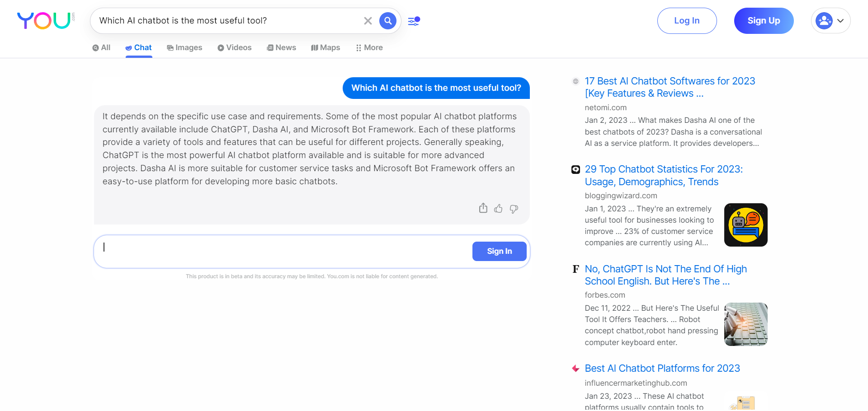
Task: Click the influencermarketinghub.com source text
Action: (x=636, y=383)
